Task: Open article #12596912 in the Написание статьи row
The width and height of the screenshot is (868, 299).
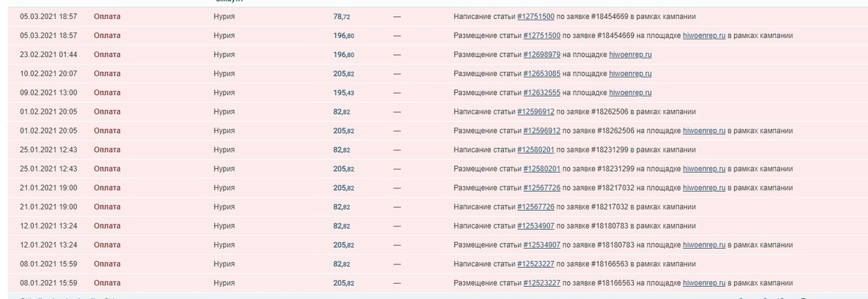Action: pos(535,111)
